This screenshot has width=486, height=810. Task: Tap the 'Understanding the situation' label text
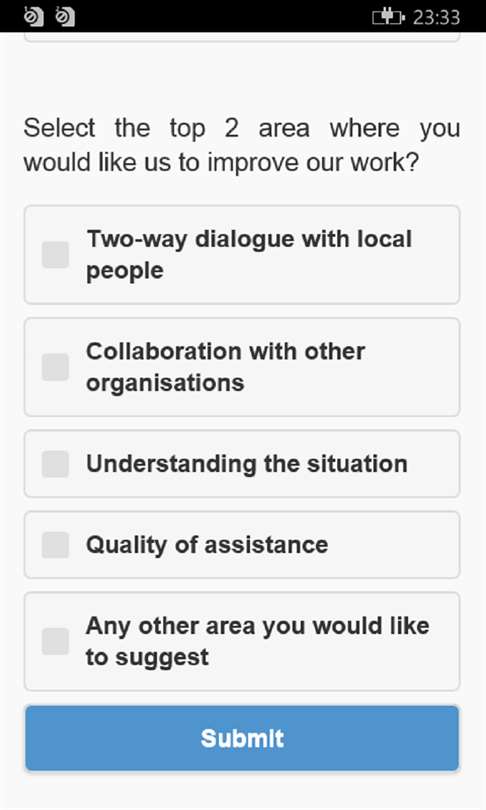click(x=246, y=464)
